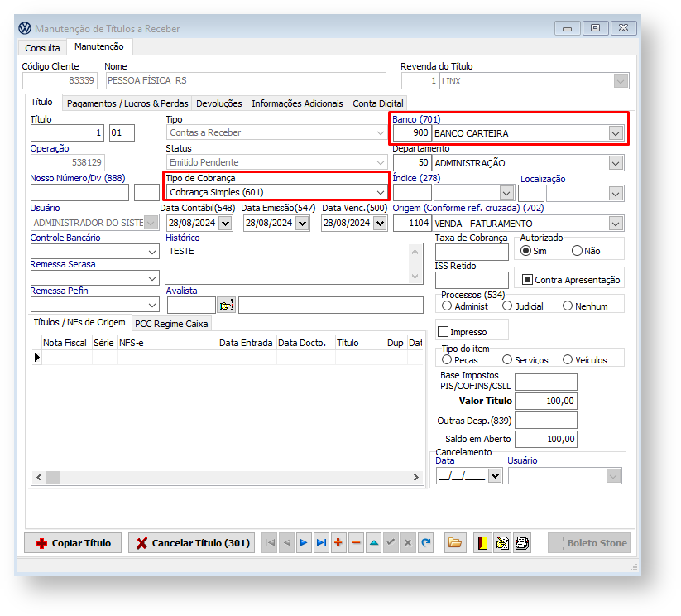Open Data Venc. date picker
The image size is (681, 616).
point(380,223)
